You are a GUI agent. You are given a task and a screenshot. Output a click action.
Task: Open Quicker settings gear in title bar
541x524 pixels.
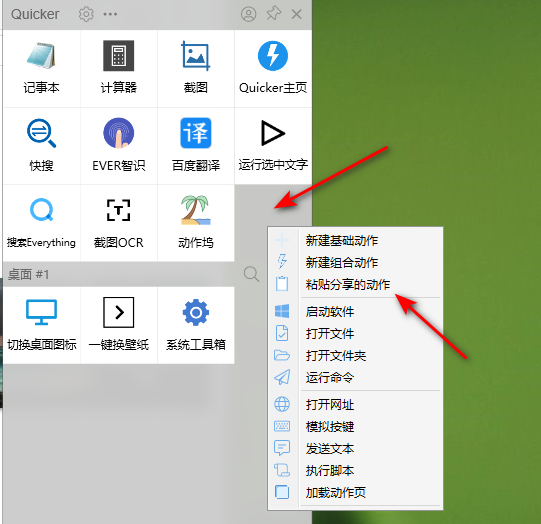pyautogui.click(x=86, y=14)
